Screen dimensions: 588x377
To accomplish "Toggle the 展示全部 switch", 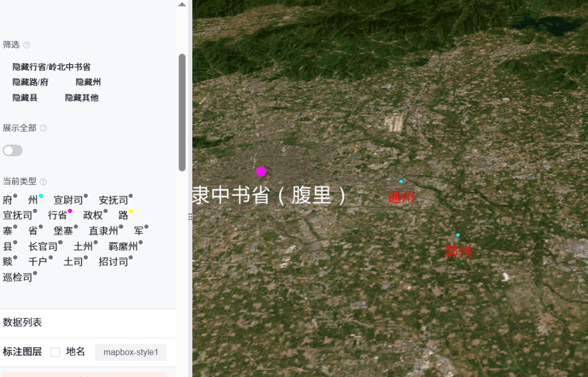I will (x=13, y=150).
